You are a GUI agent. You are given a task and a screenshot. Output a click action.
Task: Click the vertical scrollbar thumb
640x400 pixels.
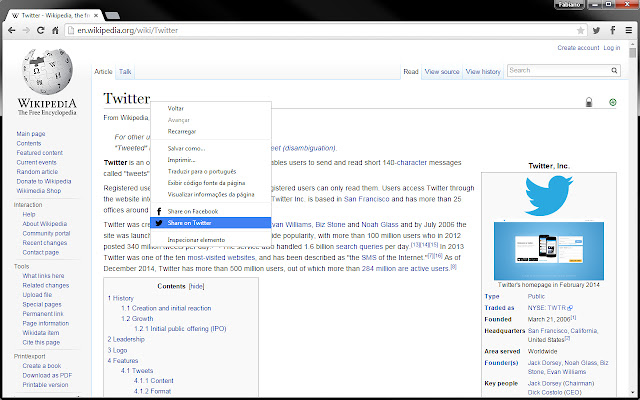(633, 53)
